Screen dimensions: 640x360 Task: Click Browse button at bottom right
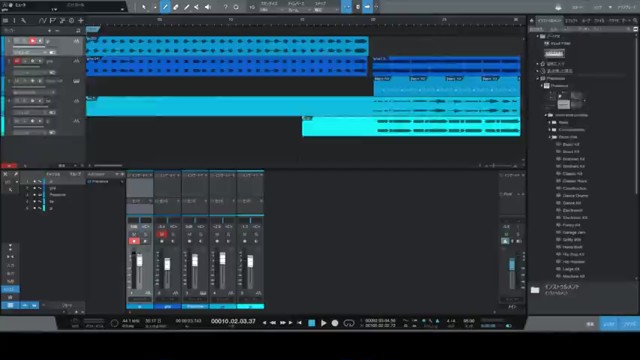coord(629,324)
